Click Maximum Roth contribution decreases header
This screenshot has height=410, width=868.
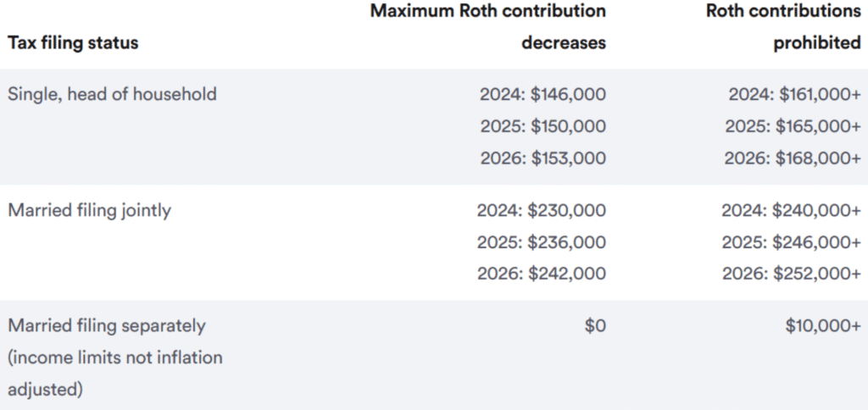(x=487, y=27)
